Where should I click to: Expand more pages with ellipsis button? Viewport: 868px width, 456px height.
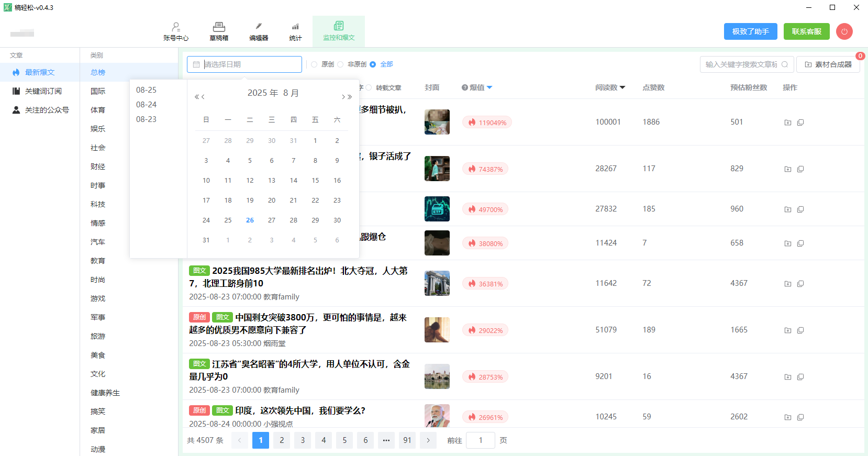tap(386, 440)
